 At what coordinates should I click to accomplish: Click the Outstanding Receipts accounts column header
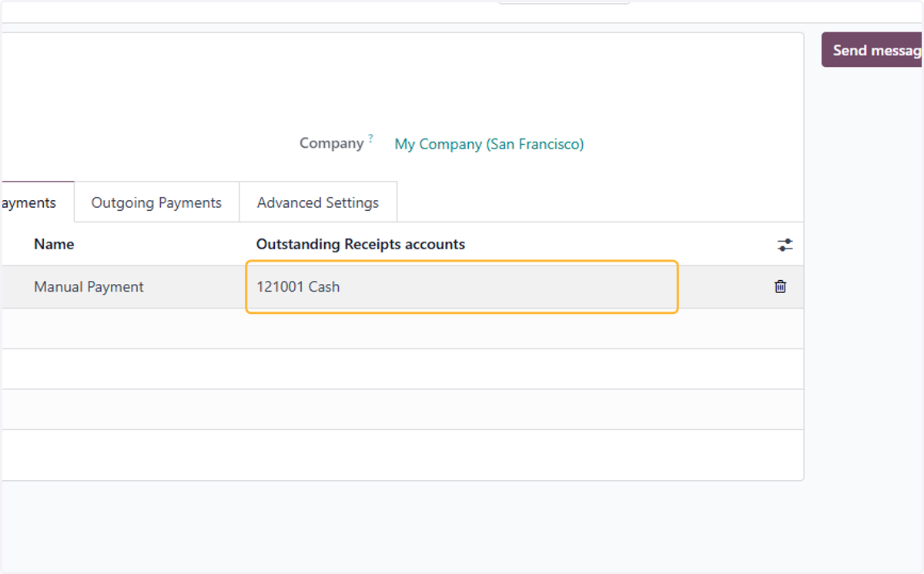[x=360, y=244]
